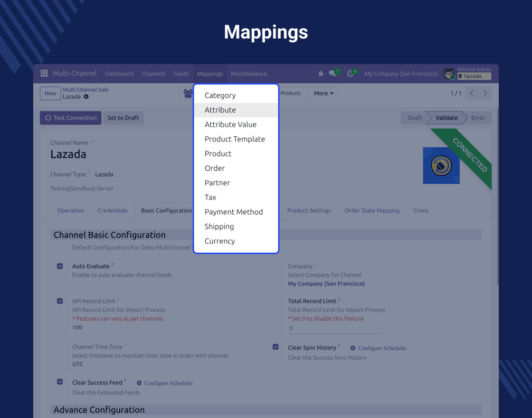This screenshot has width=532, height=418.
Task: Click Total Record Limit input field
Action: point(334,328)
